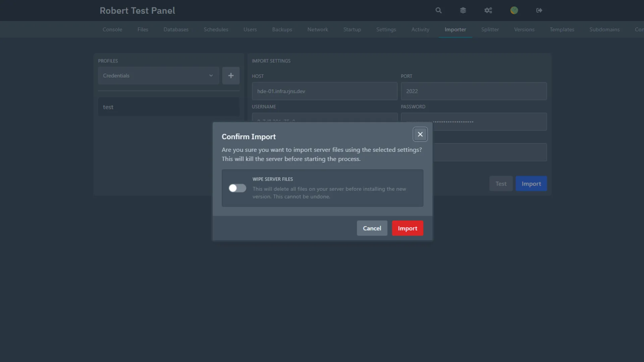The height and width of the screenshot is (362, 644).
Task: Open admin settings cogs icon
Action: pos(488,10)
